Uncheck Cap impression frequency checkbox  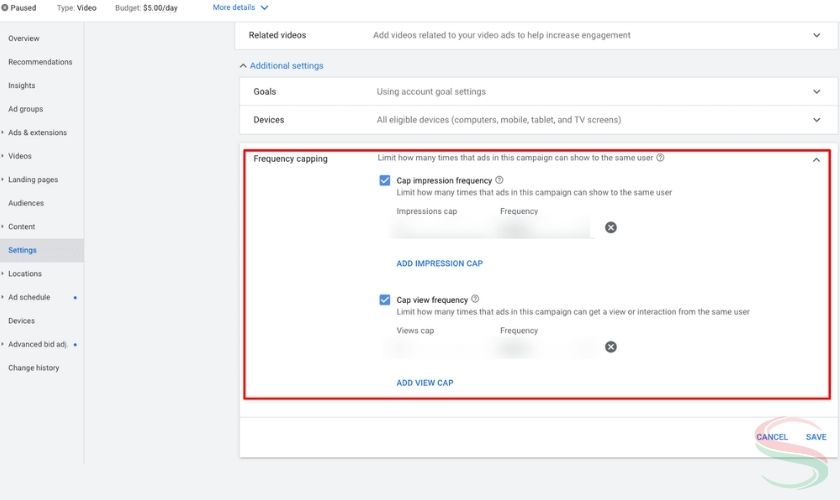385,180
